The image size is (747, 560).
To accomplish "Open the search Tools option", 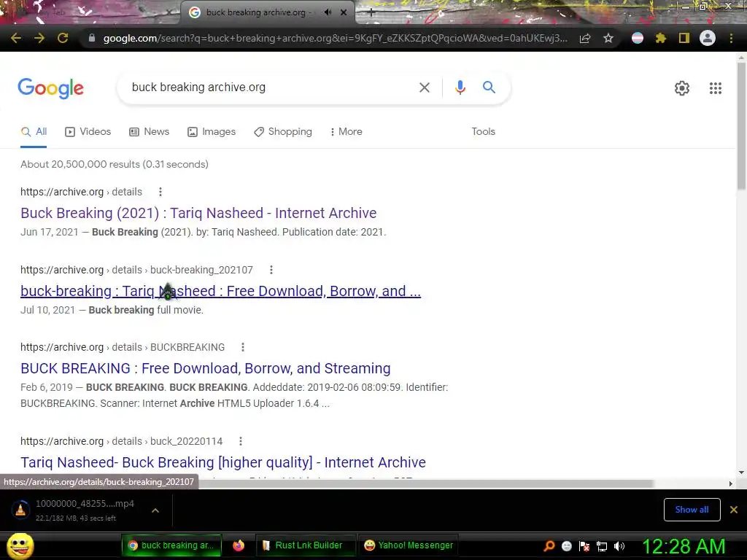I will [x=483, y=132].
